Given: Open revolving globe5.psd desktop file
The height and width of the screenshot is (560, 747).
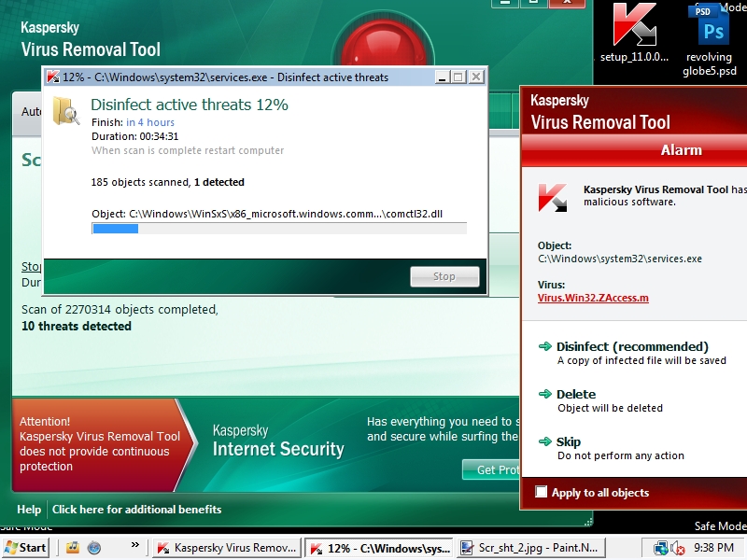Looking at the screenshot, I should pos(709,39).
